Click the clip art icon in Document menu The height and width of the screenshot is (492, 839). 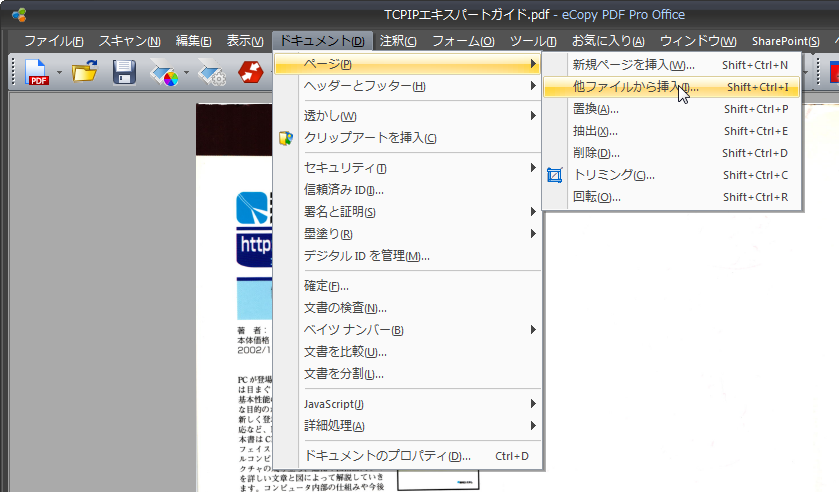tap(286, 138)
